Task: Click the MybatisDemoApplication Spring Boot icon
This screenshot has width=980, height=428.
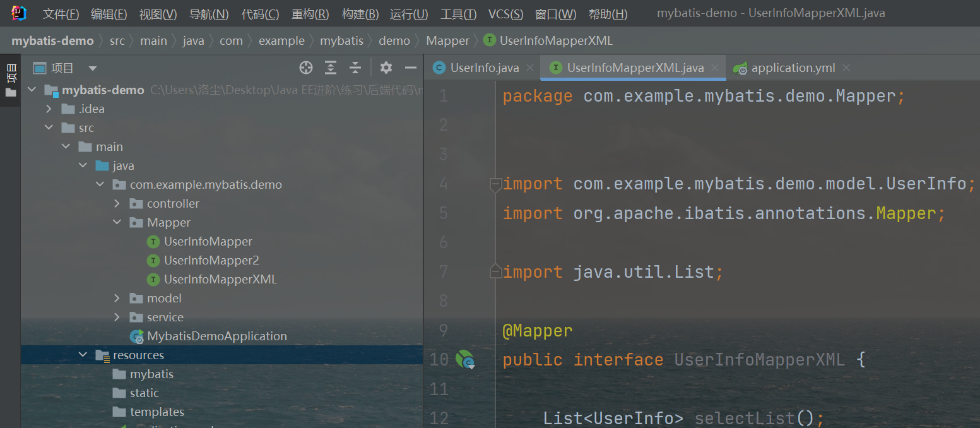Action: tap(136, 336)
